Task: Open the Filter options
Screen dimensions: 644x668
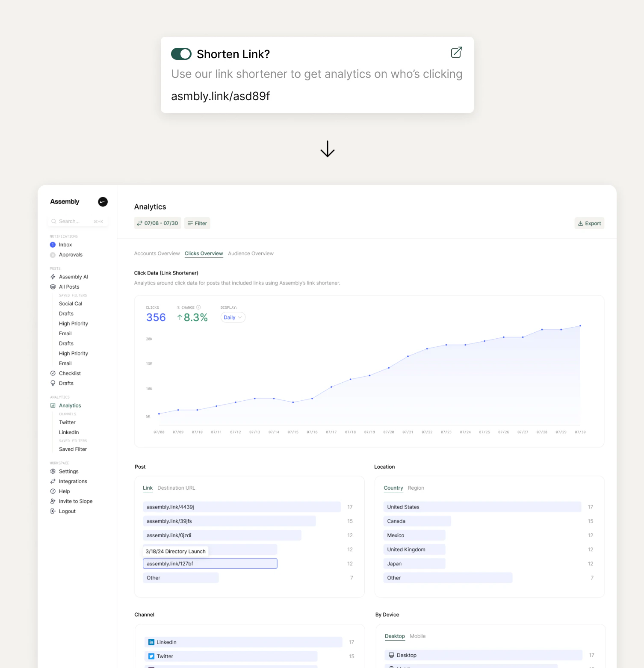Action: pyautogui.click(x=197, y=223)
